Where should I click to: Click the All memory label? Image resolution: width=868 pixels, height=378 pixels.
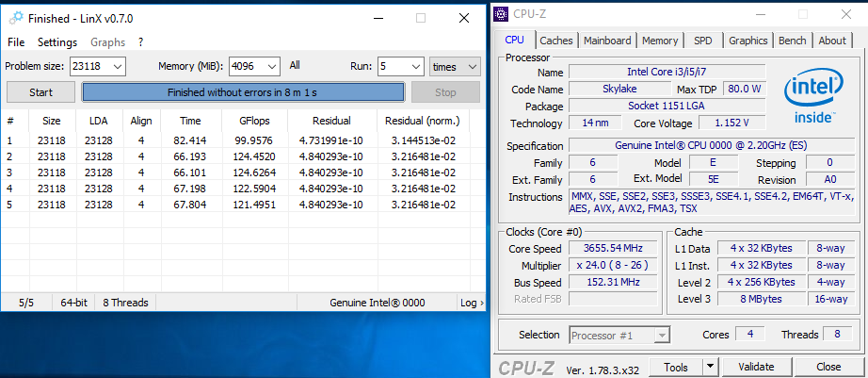295,65
